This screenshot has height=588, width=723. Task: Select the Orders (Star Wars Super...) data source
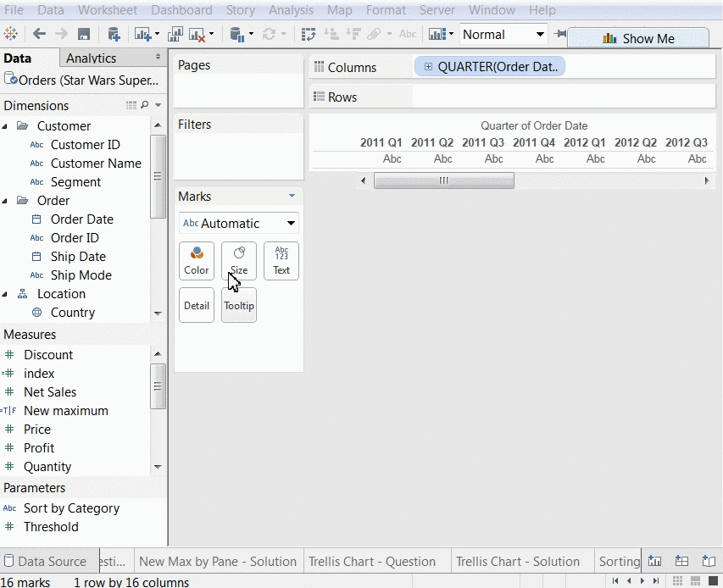point(83,80)
